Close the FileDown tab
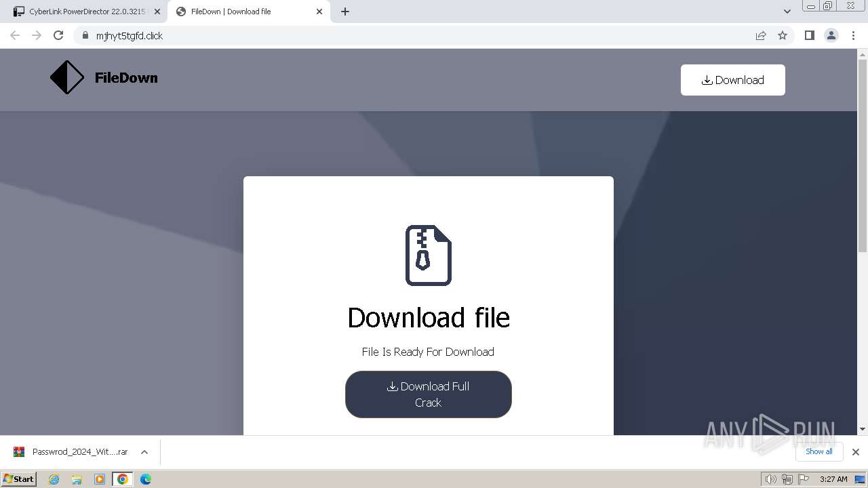868x488 pixels. [319, 12]
